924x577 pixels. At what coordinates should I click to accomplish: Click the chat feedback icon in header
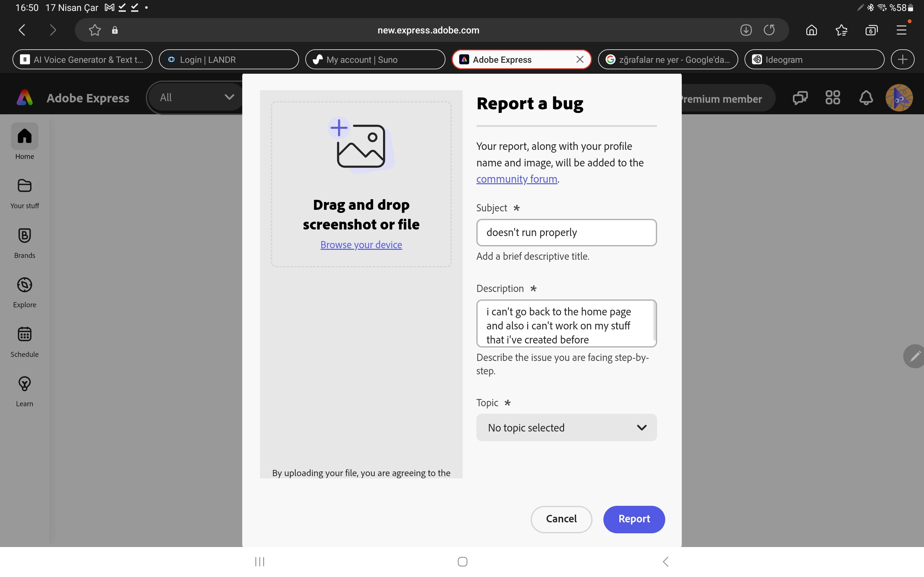800,98
